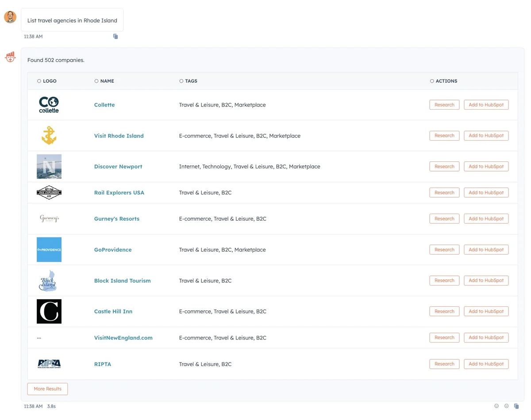The height and width of the screenshot is (420, 531).
Task: Click the ACTIONS column header
Action: pos(444,81)
